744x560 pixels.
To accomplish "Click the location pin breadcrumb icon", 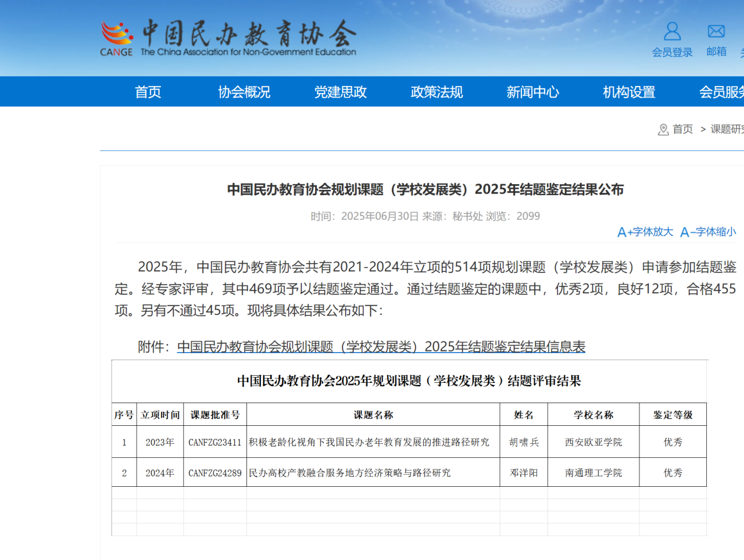I will 663,130.
